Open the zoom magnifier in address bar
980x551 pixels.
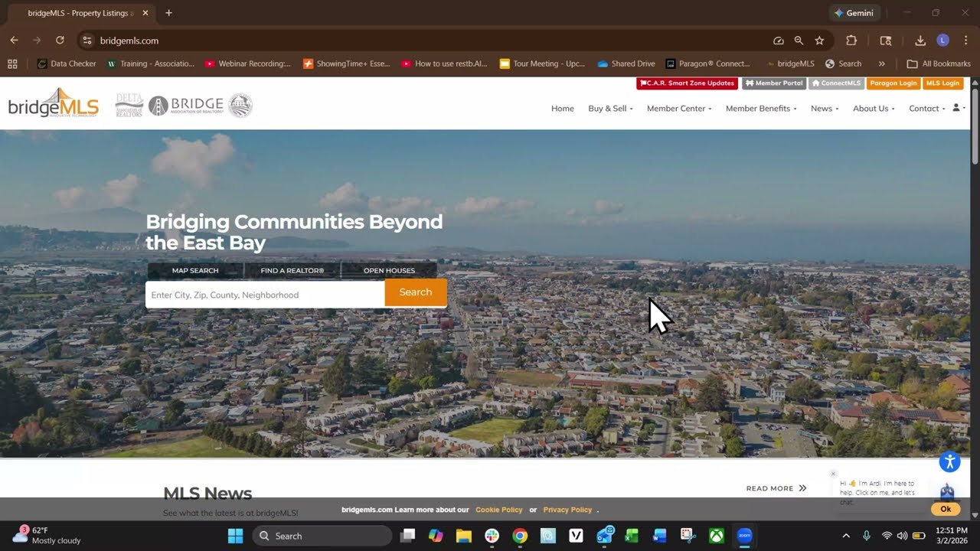click(799, 41)
